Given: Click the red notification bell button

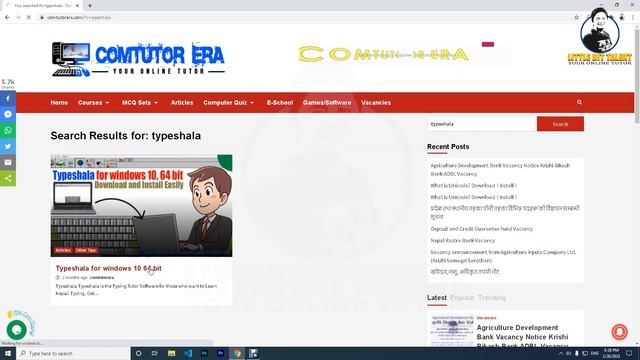Looking at the screenshot, I should (619, 331).
